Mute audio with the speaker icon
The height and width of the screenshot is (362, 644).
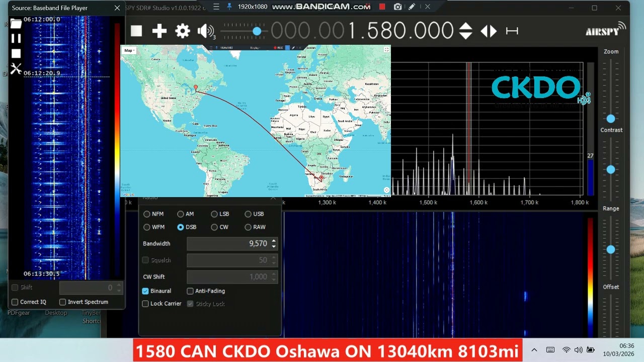point(206,31)
